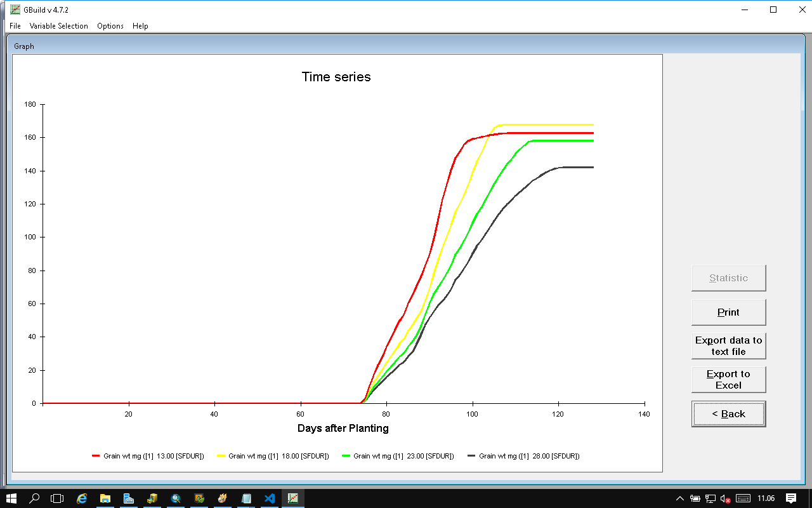Go back using the < Back button
Screen dimensions: 812x508
click(x=728, y=414)
